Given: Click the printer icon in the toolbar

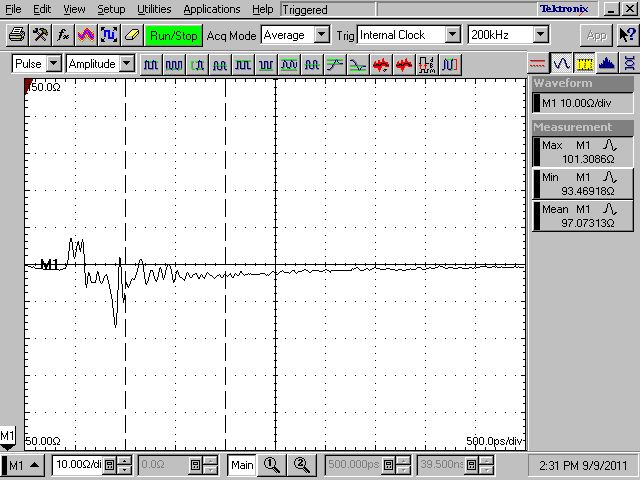Looking at the screenshot, I should click(x=17, y=35).
